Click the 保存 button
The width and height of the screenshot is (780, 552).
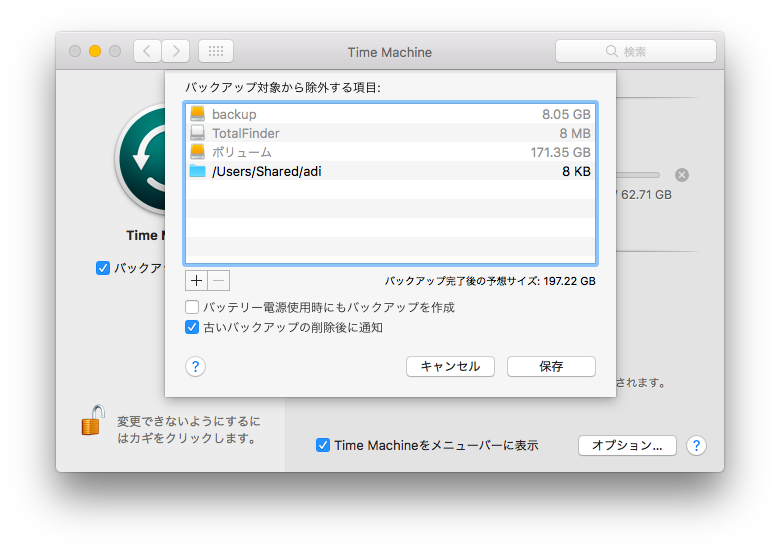pos(551,367)
